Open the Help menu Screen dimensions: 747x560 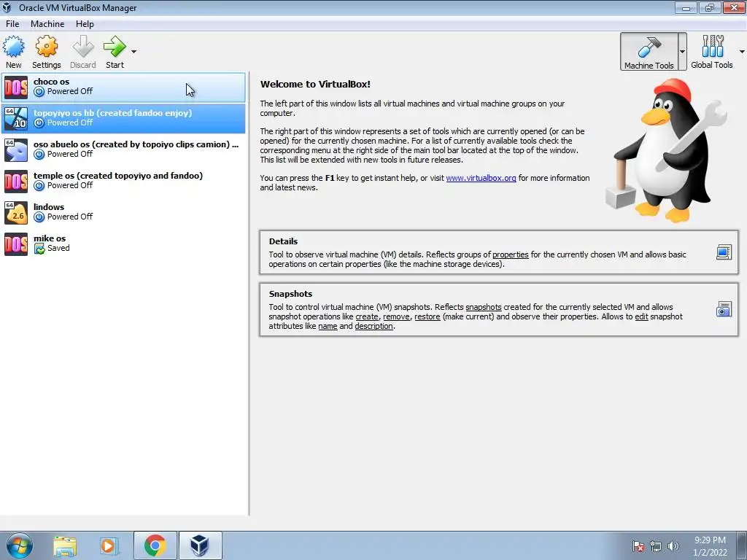point(85,24)
